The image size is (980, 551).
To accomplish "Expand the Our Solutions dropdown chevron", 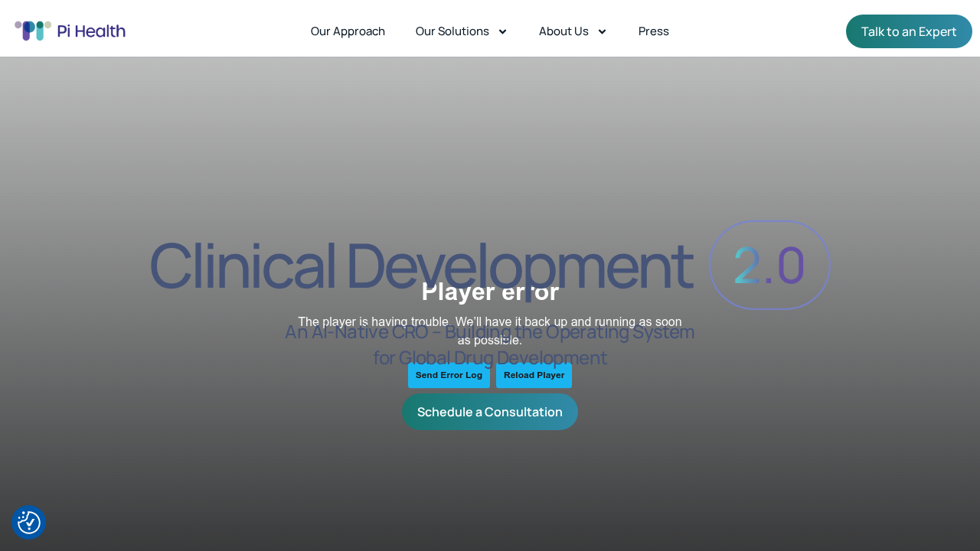I will (x=503, y=31).
